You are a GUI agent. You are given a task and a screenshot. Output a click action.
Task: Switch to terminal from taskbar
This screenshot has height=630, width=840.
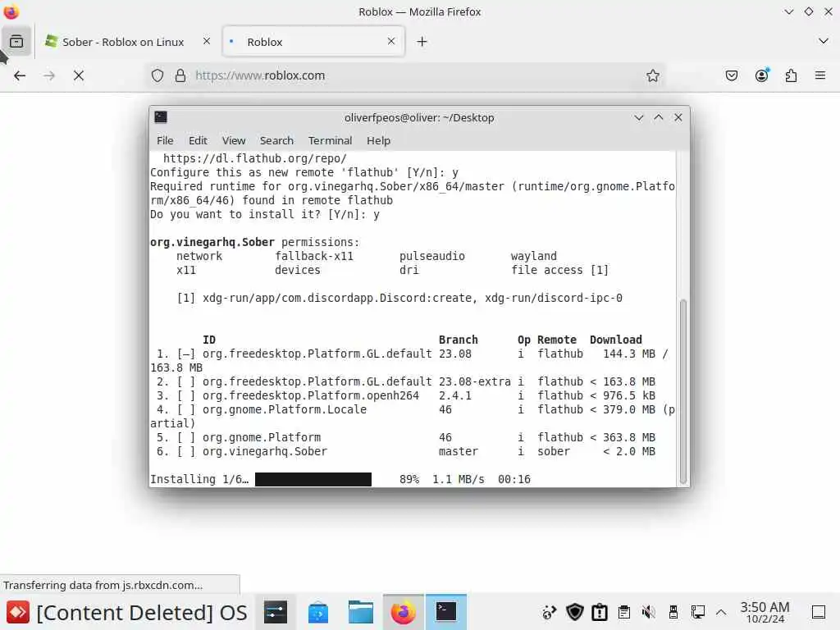pyautogui.click(x=445, y=612)
